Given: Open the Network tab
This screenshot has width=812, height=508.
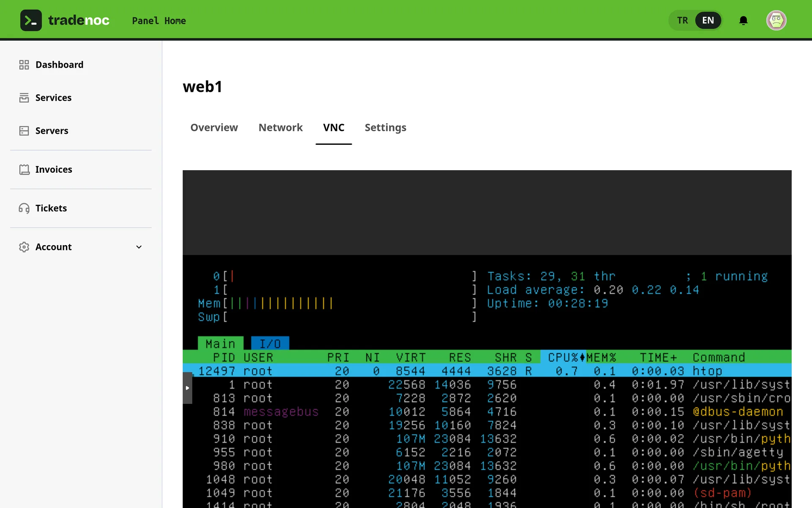Looking at the screenshot, I should (x=280, y=127).
